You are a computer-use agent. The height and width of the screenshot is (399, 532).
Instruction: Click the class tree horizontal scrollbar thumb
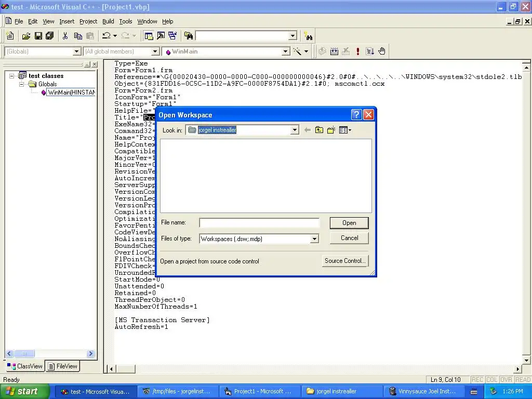point(24,353)
